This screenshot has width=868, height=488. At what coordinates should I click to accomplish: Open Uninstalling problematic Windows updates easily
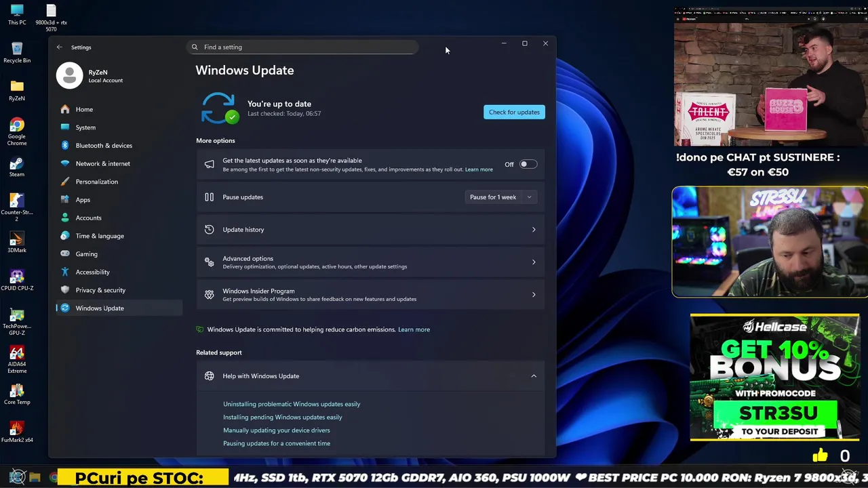click(x=292, y=404)
